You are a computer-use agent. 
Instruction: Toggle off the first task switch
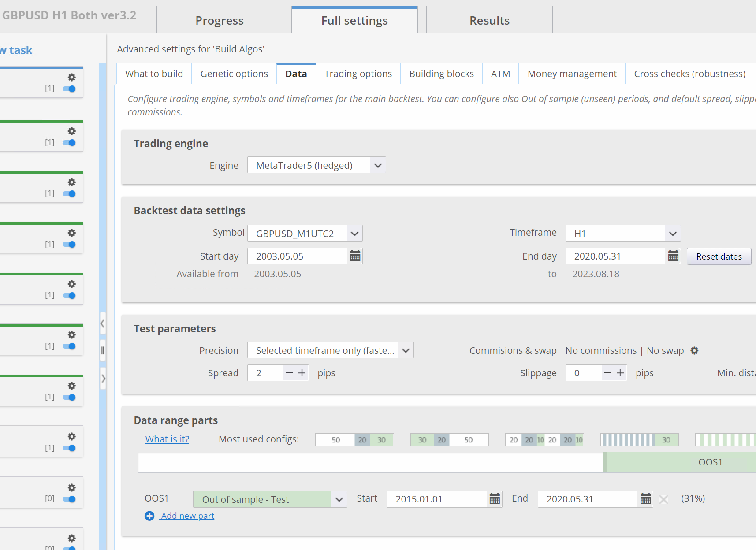point(70,89)
